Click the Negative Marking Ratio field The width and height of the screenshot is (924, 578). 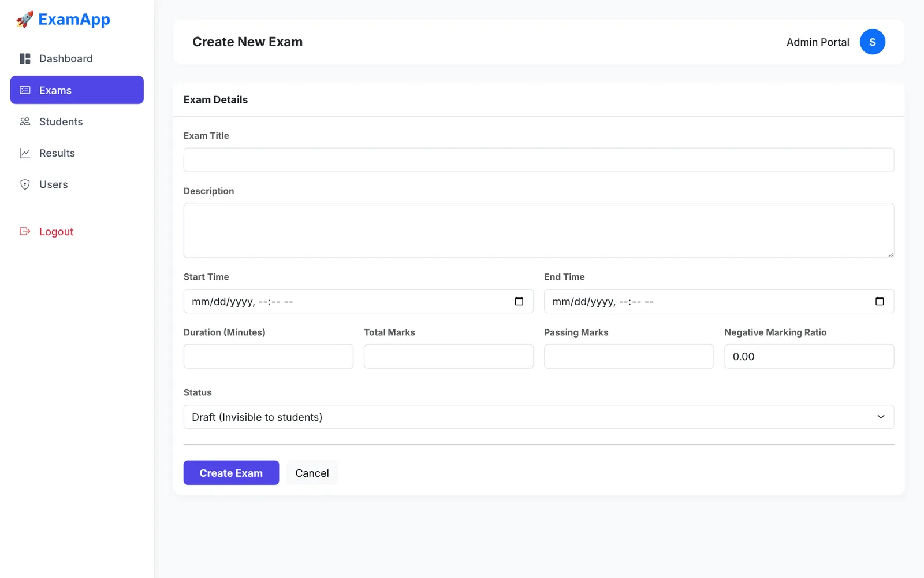[809, 357]
